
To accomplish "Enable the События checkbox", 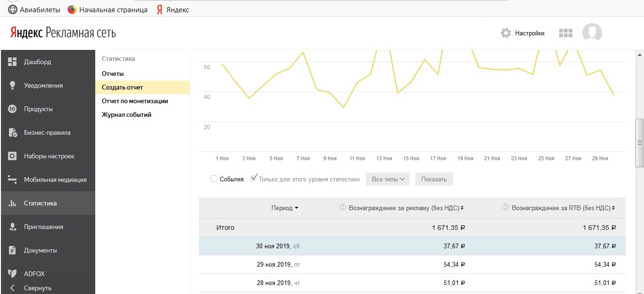I will pyautogui.click(x=214, y=179).
